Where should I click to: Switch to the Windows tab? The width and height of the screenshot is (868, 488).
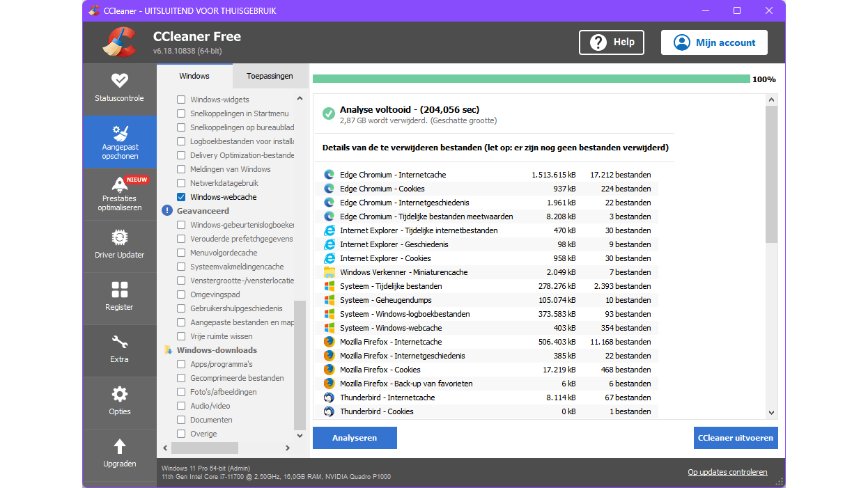(194, 76)
